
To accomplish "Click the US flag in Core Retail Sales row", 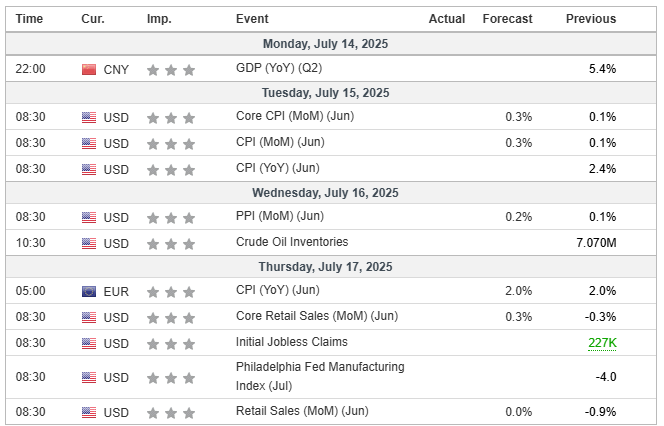I will pyautogui.click(x=89, y=317).
